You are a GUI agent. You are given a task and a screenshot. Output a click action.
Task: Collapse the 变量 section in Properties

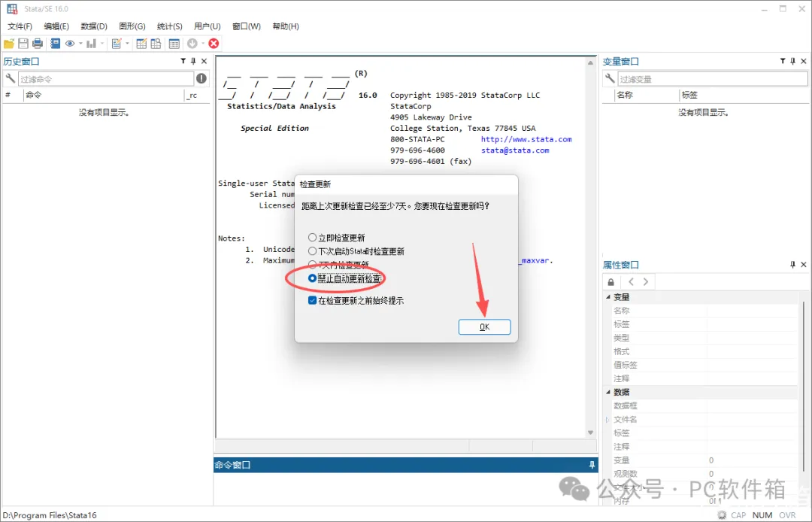608,297
